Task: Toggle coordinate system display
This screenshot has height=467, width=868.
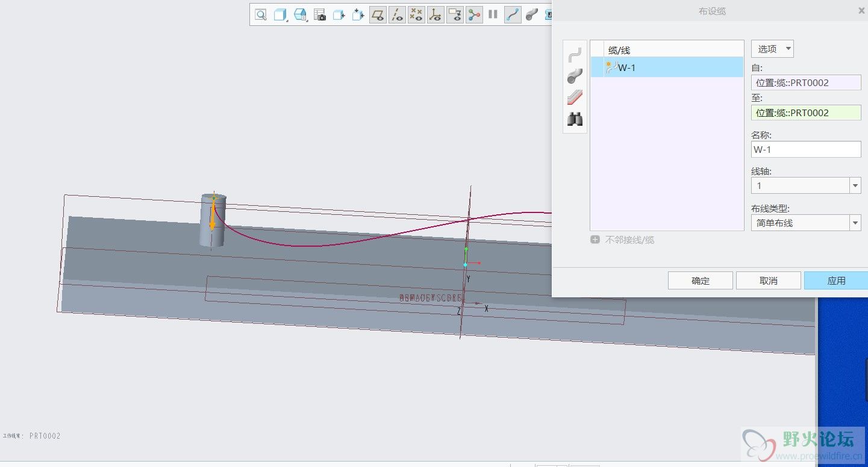Action: [x=436, y=14]
